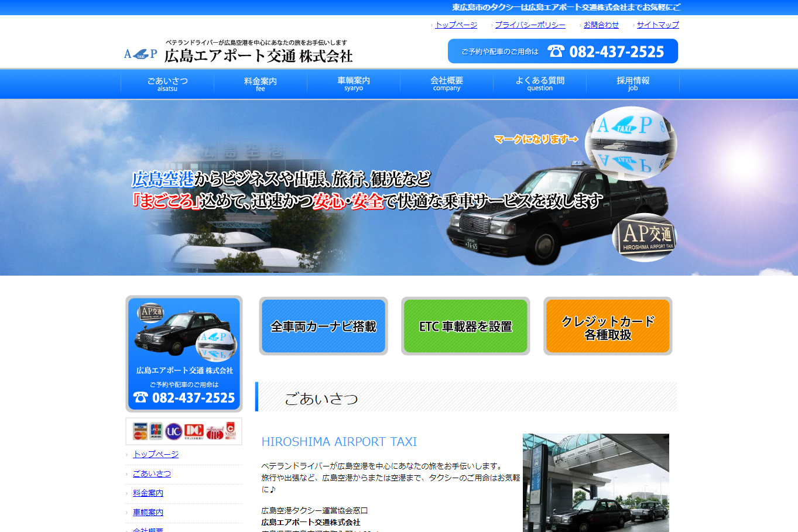Click the ご予約や配車のご用命は label in the header banner
The height and width of the screenshot is (532, 798).
click(500, 52)
